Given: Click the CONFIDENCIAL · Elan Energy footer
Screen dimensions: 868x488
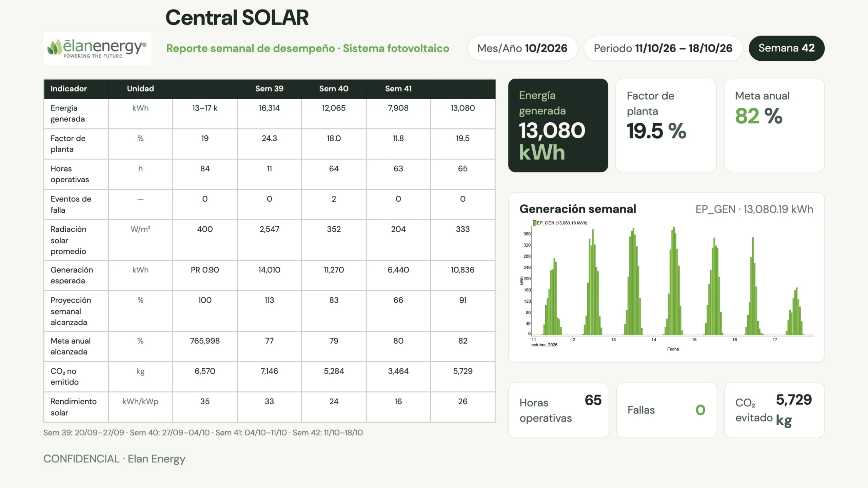Looking at the screenshot, I should tap(114, 459).
